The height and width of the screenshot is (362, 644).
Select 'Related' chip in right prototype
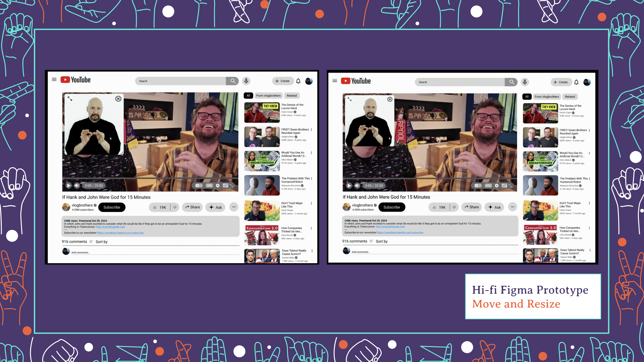570,97
